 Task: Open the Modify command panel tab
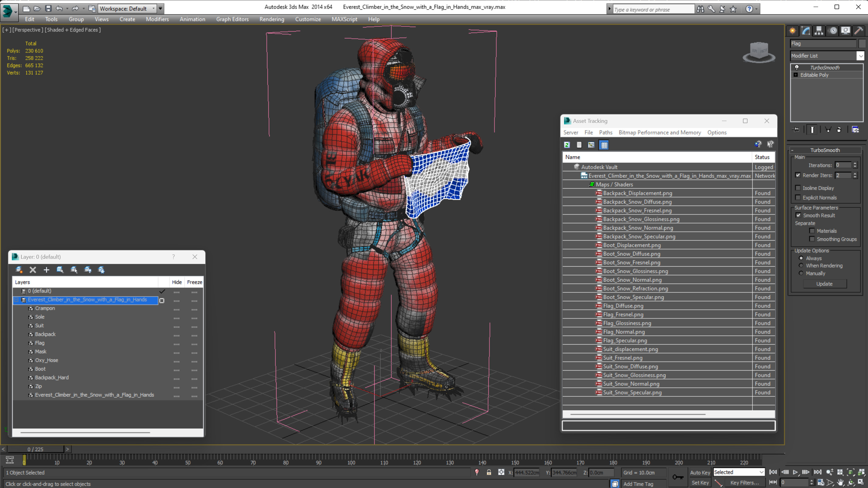(806, 31)
